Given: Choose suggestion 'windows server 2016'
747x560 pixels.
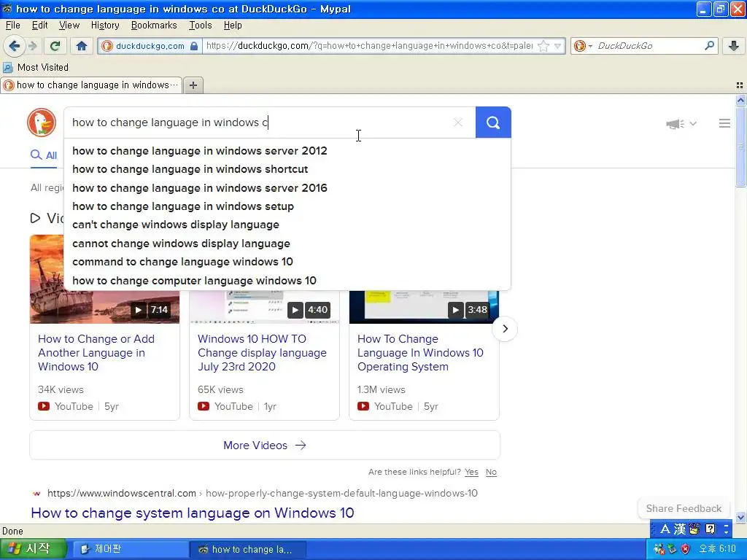Looking at the screenshot, I should point(287,188).
